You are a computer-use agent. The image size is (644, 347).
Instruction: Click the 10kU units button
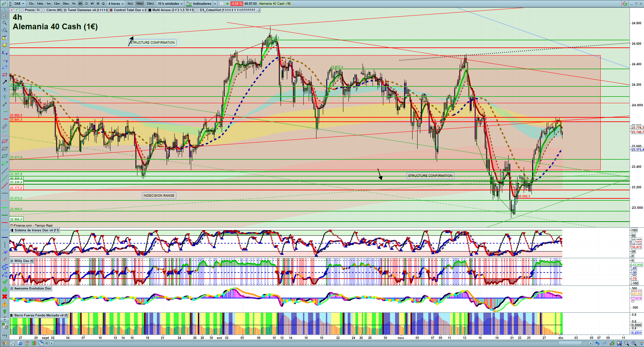[140, 4]
